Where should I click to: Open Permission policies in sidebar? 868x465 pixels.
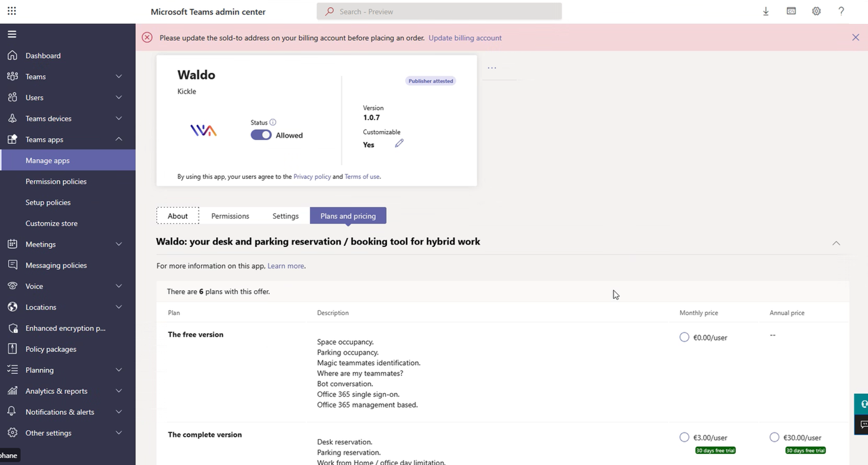coord(68,181)
